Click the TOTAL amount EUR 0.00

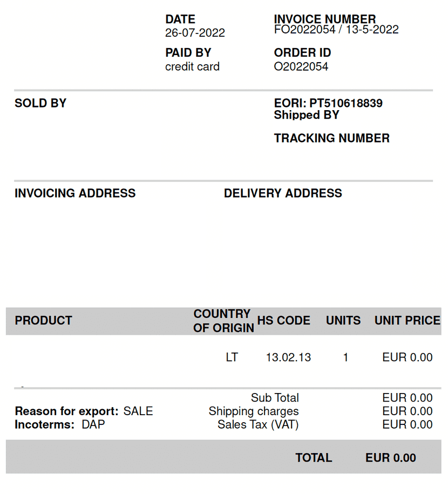pyautogui.click(x=390, y=458)
